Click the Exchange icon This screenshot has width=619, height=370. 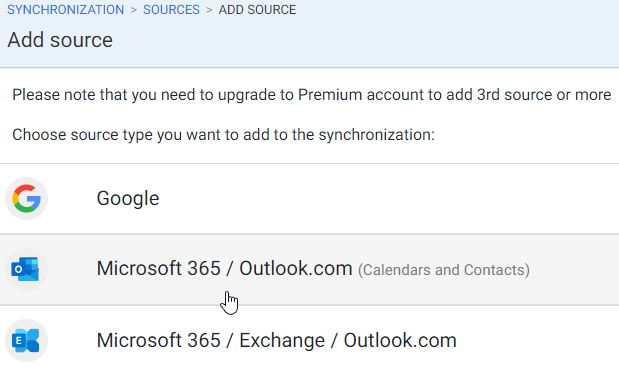pyautogui.click(x=26, y=340)
